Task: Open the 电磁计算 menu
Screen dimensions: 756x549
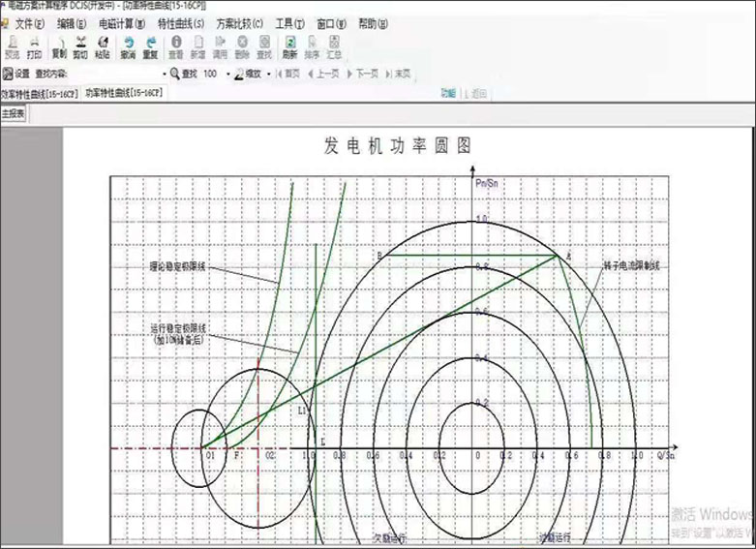Action: point(122,22)
